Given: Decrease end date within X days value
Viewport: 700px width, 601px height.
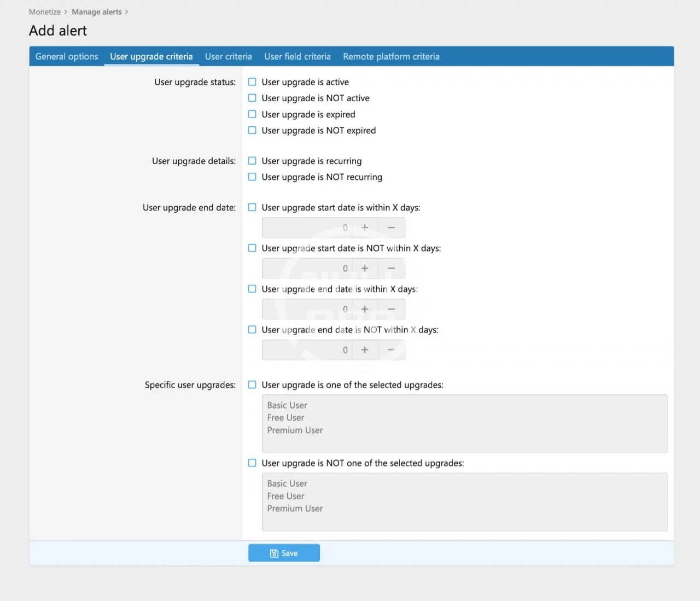Looking at the screenshot, I should click(392, 309).
